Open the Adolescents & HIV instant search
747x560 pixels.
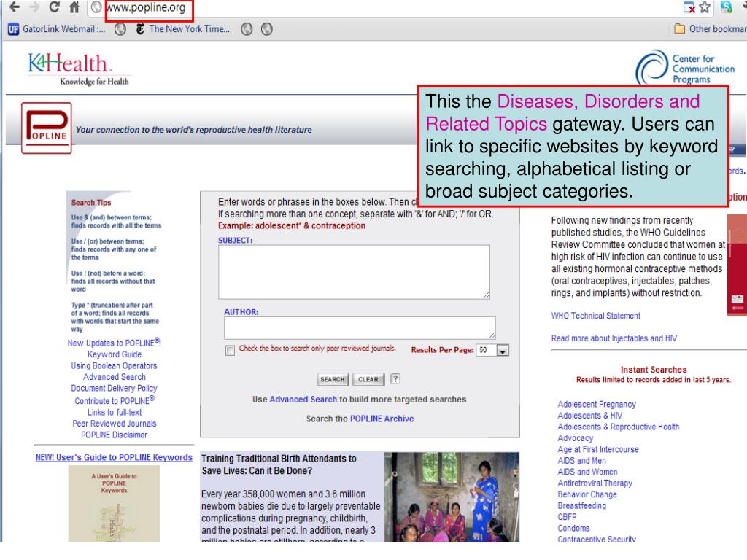pyautogui.click(x=589, y=415)
